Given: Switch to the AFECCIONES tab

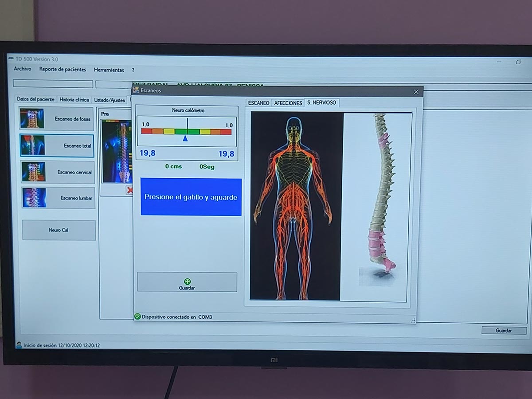Looking at the screenshot, I should coord(288,103).
